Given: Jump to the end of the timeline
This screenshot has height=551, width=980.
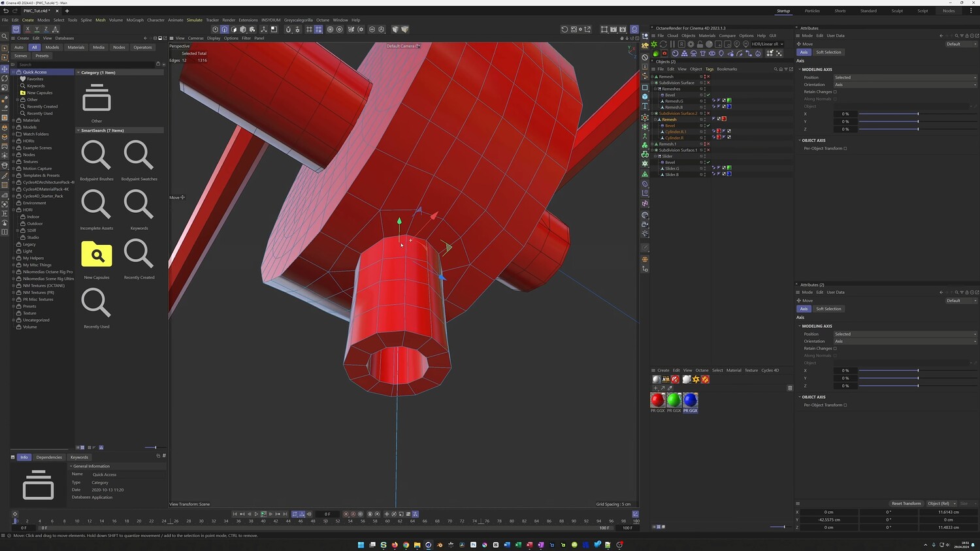Looking at the screenshot, I should (285, 514).
